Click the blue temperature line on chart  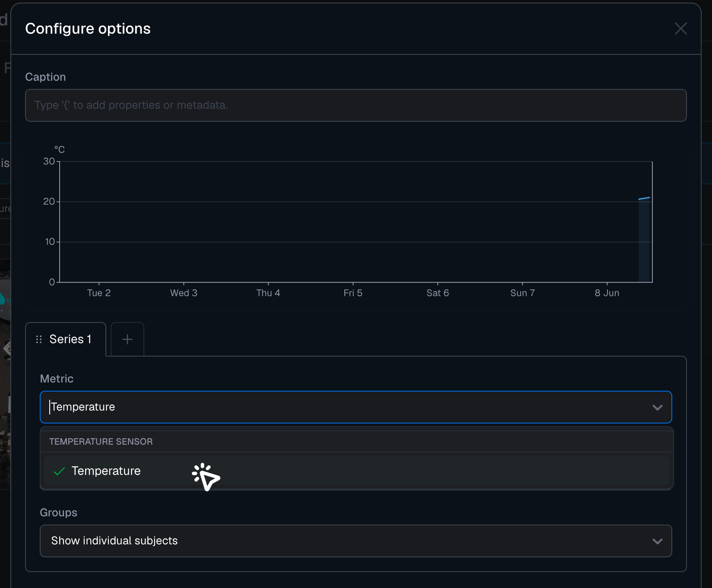[644, 198]
